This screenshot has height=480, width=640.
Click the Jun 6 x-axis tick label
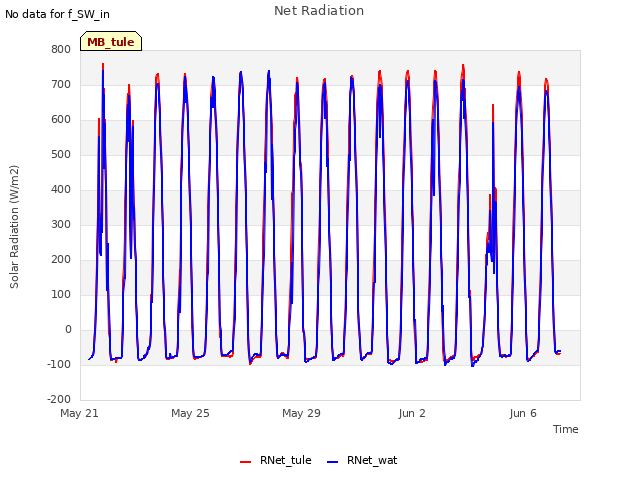pyautogui.click(x=523, y=413)
